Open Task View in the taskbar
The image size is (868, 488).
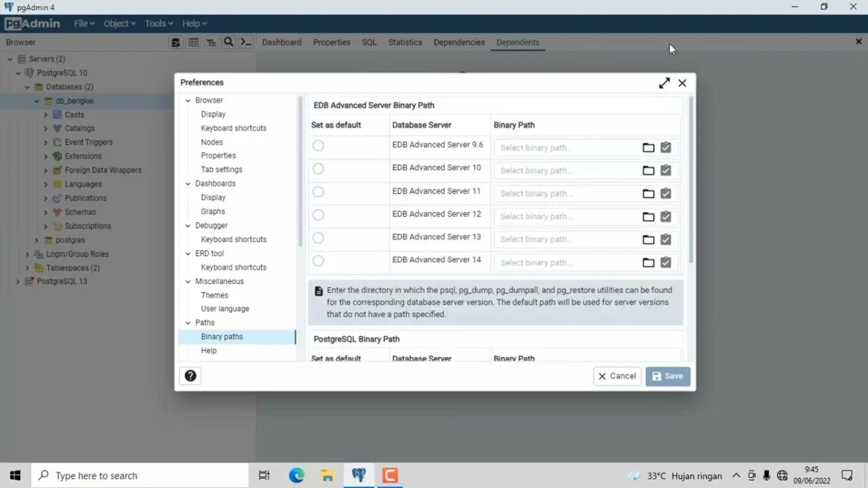pyautogui.click(x=264, y=475)
